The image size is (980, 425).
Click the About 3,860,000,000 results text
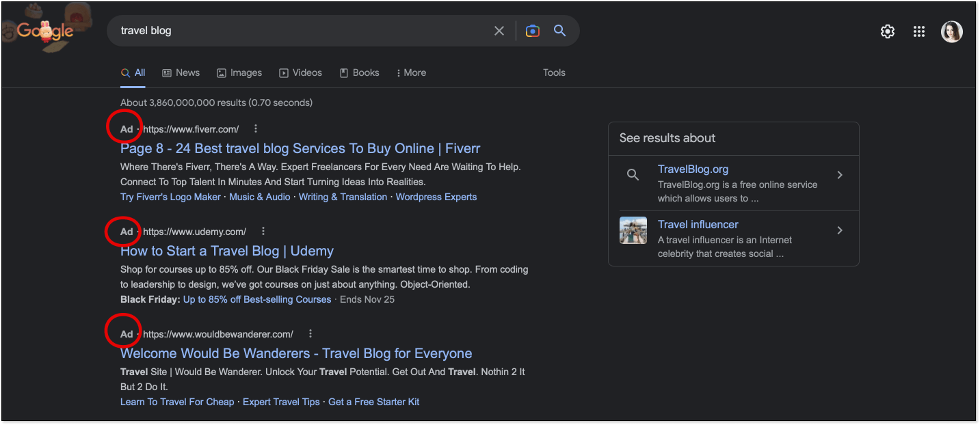click(x=216, y=102)
